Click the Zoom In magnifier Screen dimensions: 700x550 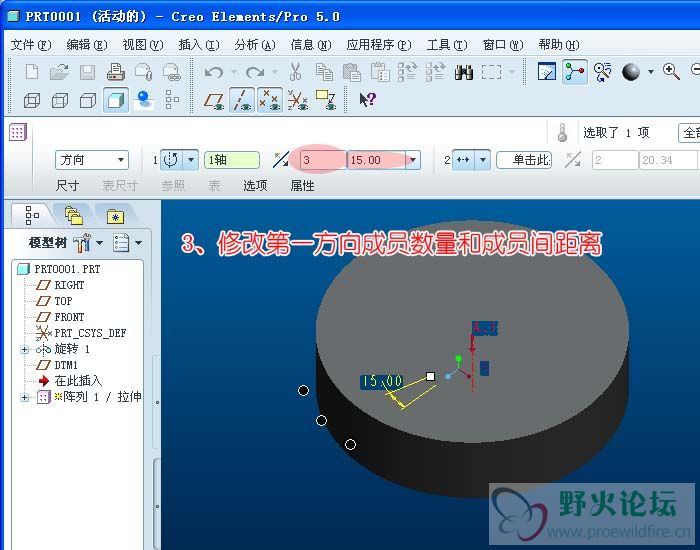[671, 71]
